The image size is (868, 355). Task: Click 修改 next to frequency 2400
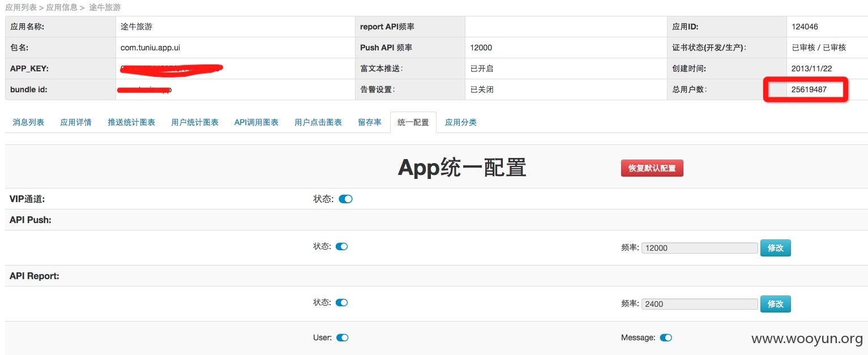coord(775,303)
